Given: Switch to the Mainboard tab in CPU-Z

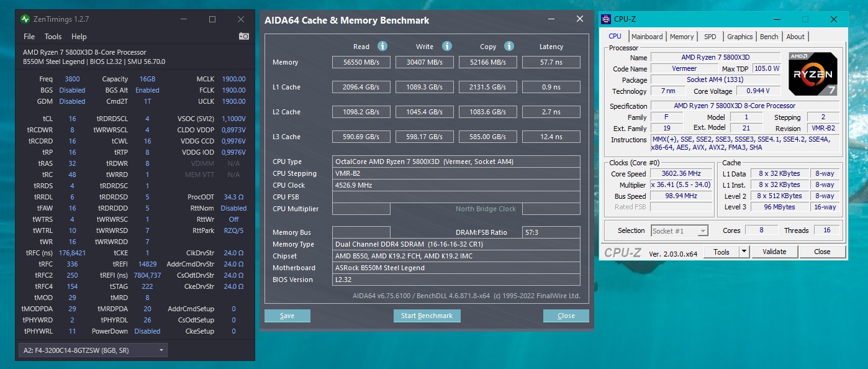Looking at the screenshot, I should point(647,37).
